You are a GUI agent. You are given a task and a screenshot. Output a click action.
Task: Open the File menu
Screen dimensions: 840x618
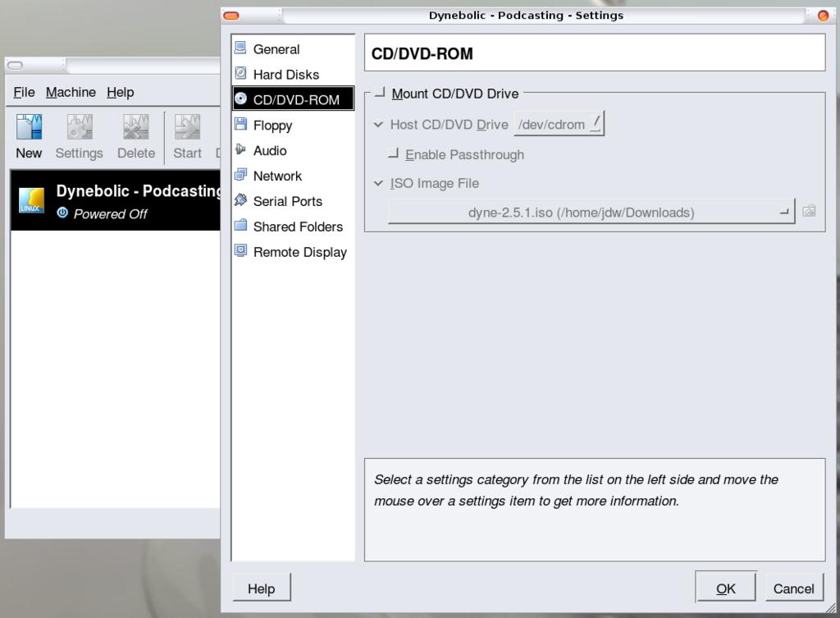point(24,93)
